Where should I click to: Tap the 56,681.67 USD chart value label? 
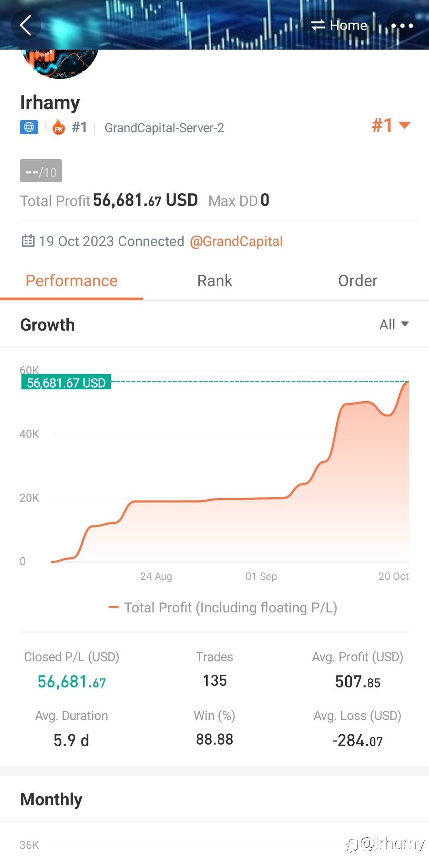(66, 383)
